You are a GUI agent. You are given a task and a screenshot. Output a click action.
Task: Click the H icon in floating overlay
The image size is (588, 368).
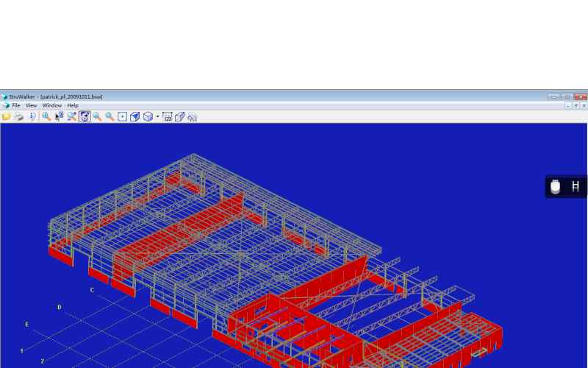pyautogui.click(x=576, y=187)
